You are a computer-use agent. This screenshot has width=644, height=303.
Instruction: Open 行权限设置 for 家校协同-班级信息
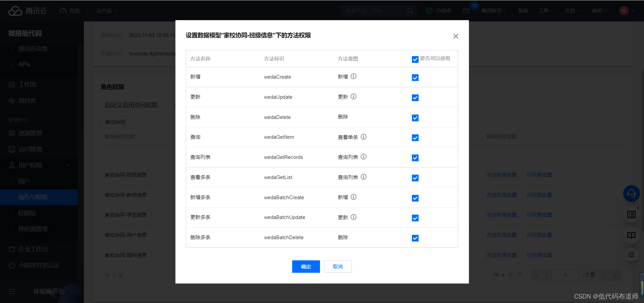[539, 175]
